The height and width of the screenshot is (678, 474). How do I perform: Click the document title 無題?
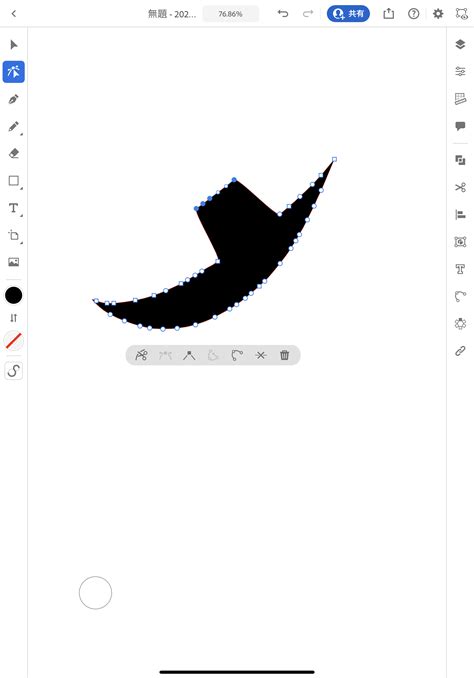point(172,14)
